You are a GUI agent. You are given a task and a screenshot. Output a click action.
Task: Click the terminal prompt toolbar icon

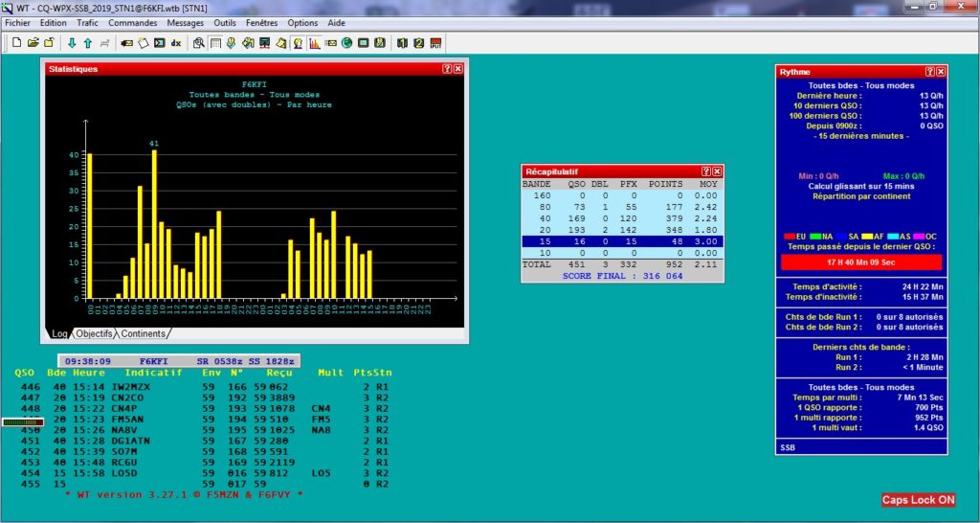160,42
